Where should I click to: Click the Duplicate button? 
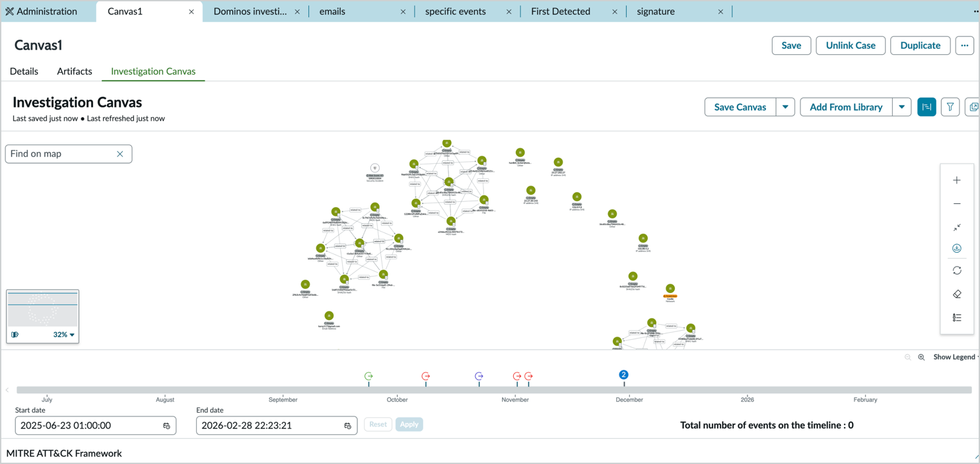click(920, 46)
